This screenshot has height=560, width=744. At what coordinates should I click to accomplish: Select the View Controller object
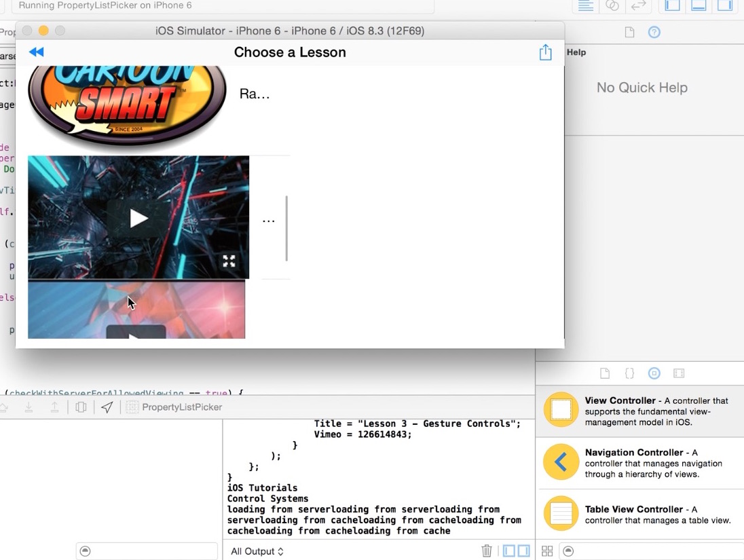[639, 411]
